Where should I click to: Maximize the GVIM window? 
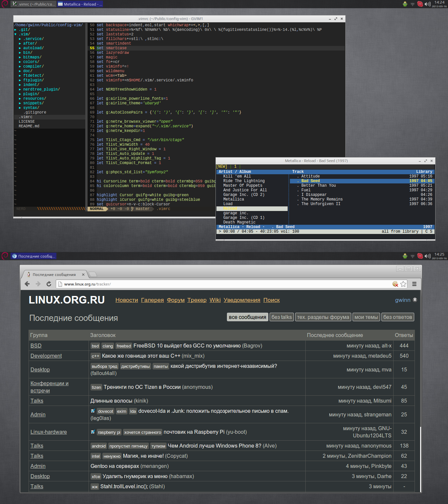point(336,19)
